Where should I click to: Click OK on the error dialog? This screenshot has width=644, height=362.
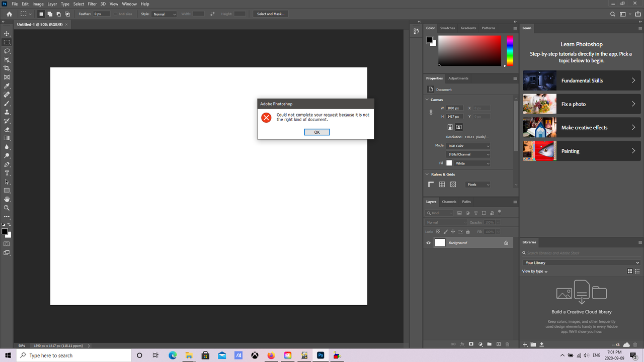click(317, 132)
